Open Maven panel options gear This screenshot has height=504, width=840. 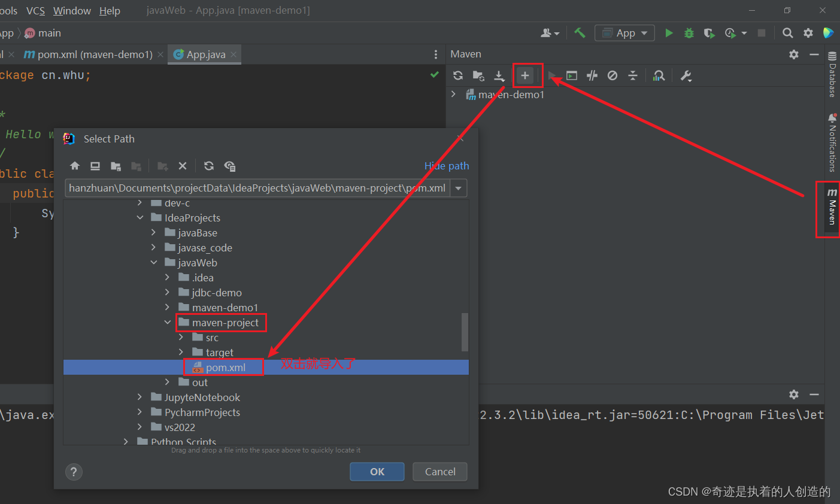pyautogui.click(x=794, y=54)
